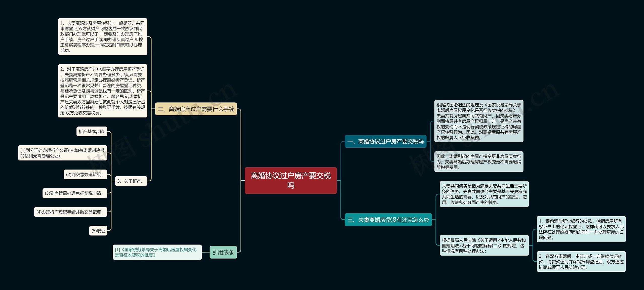644x290 pixels.
Task: Click the 析产基本步骤: node
Action: 92,132
